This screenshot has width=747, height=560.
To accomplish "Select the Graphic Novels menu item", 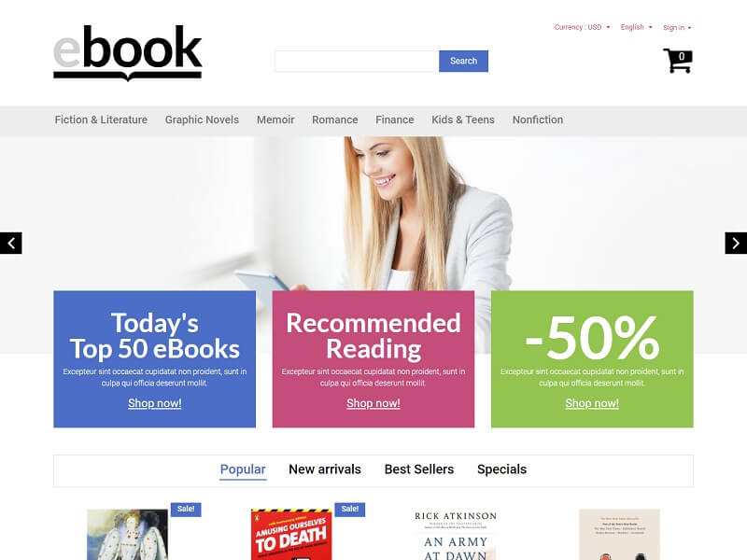I will [x=202, y=120].
